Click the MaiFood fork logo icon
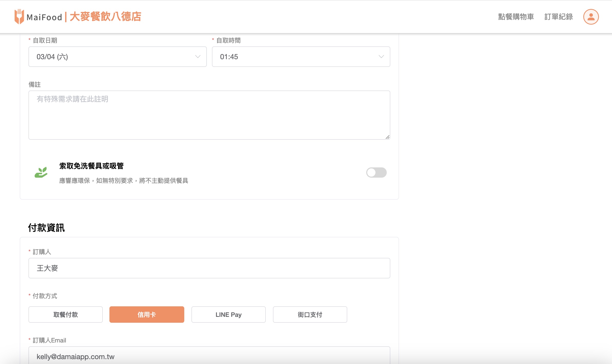Image resolution: width=612 pixels, height=364 pixels. (19, 17)
